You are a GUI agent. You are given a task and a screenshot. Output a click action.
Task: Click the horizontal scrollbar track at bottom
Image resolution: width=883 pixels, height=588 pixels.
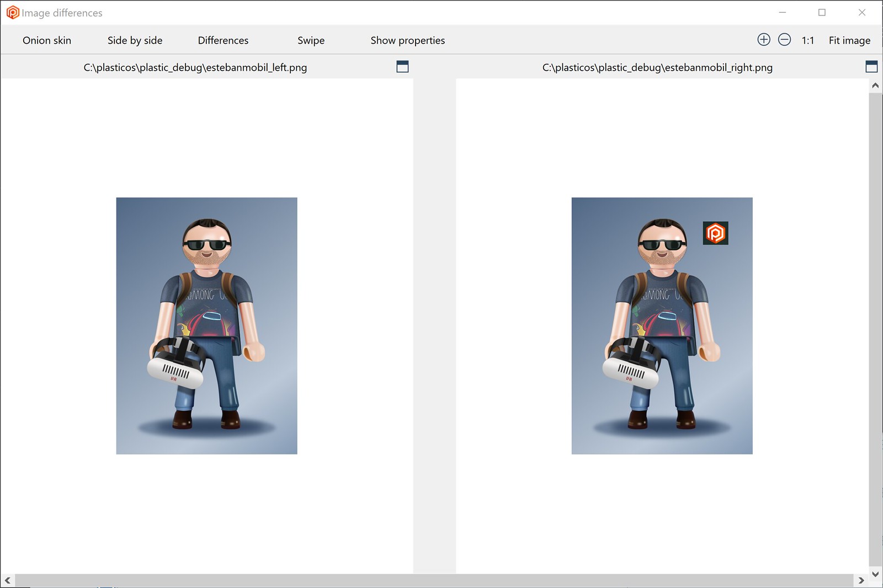click(434, 580)
